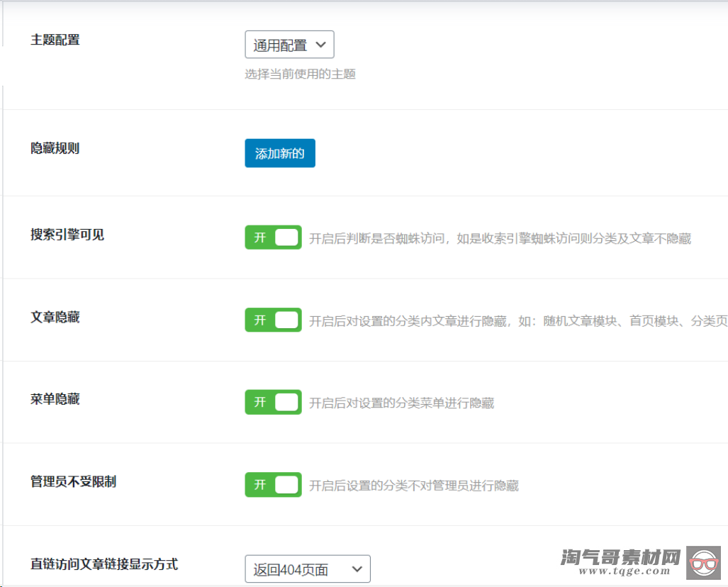
Task: Click the 隐藏规则 label
Action: click(x=55, y=148)
